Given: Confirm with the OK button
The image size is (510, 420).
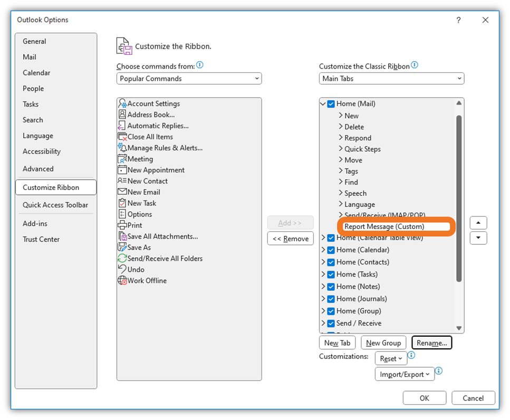Looking at the screenshot, I should 425,398.
